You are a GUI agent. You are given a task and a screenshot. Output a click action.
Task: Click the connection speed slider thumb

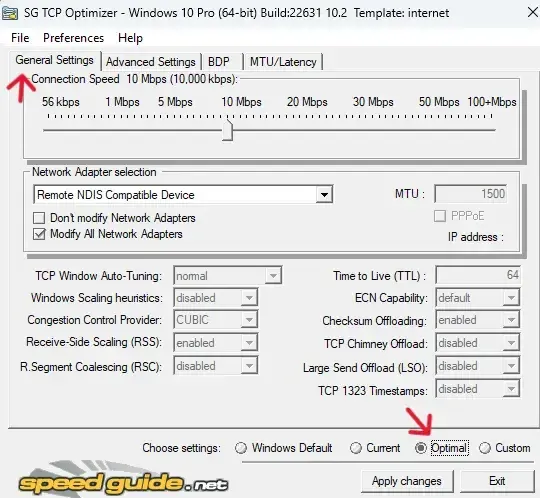[x=227, y=130]
